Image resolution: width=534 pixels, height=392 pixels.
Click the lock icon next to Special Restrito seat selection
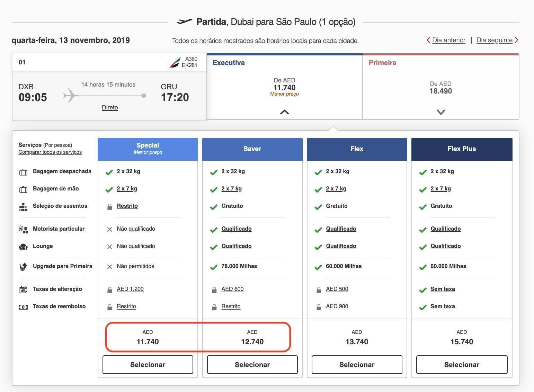109,207
